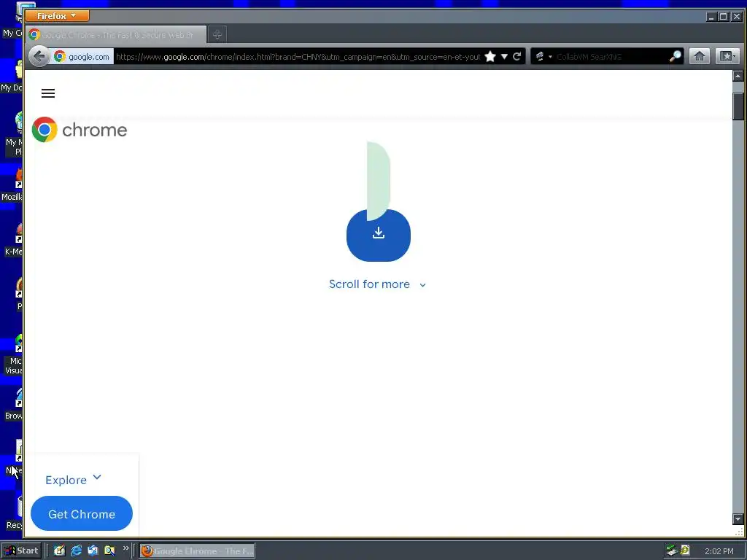Click into the URL address field

pos(298,57)
